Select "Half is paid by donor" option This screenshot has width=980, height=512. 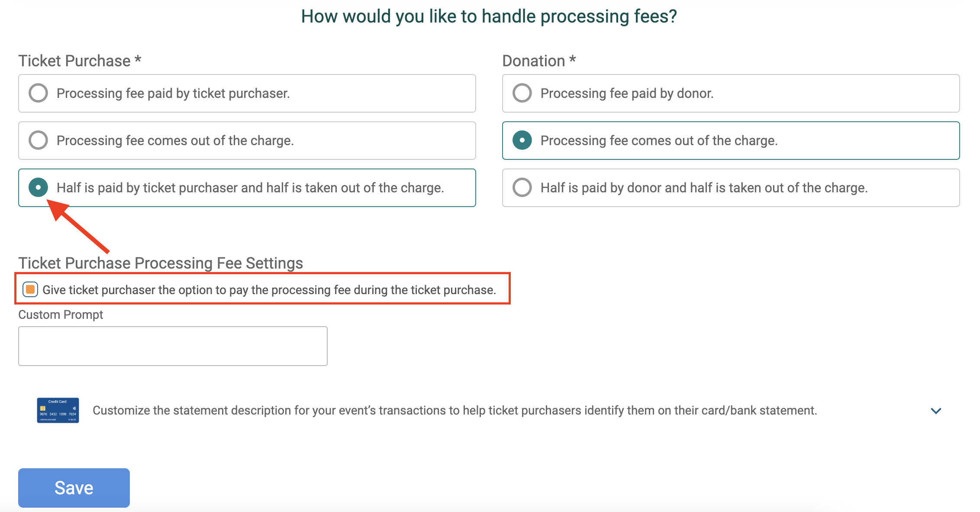pos(522,188)
